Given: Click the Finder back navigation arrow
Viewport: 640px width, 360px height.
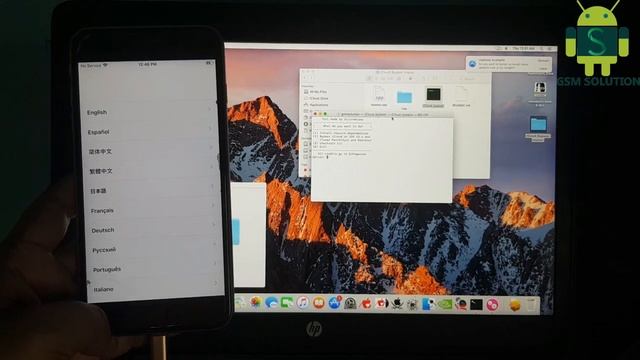Looking at the screenshot, I should (306, 78).
